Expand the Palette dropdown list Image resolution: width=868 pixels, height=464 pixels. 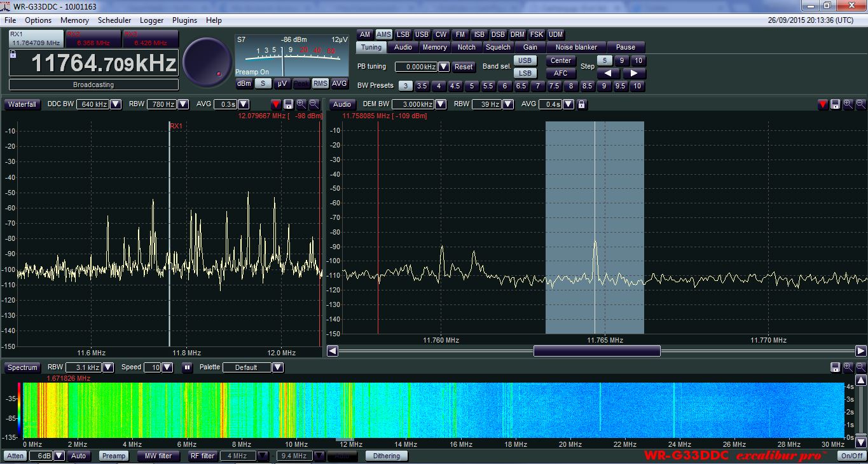click(x=277, y=367)
